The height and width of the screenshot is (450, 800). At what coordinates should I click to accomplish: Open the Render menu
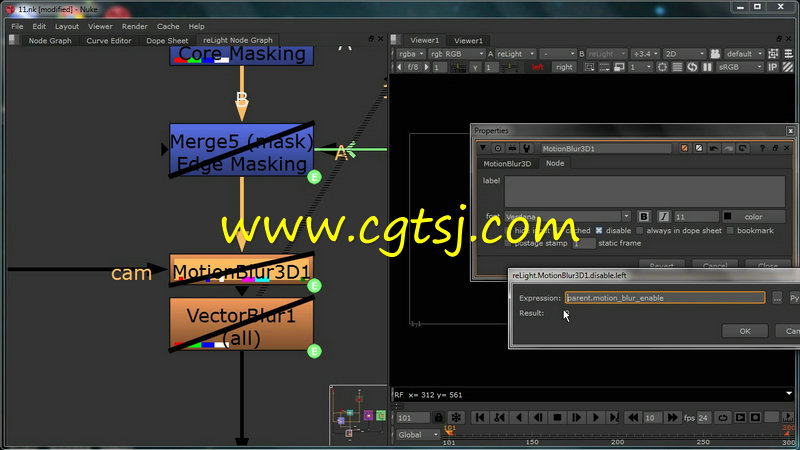tap(134, 26)
